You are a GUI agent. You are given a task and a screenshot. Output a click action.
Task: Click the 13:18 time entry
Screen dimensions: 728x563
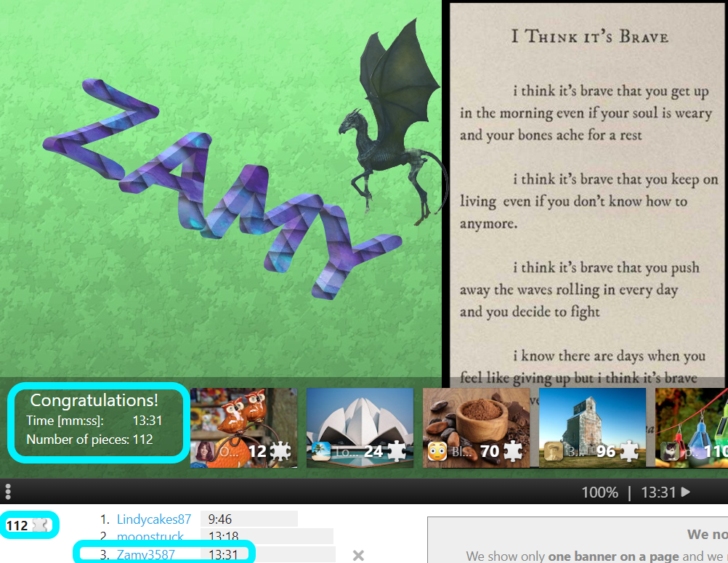[x=223, y=537]
